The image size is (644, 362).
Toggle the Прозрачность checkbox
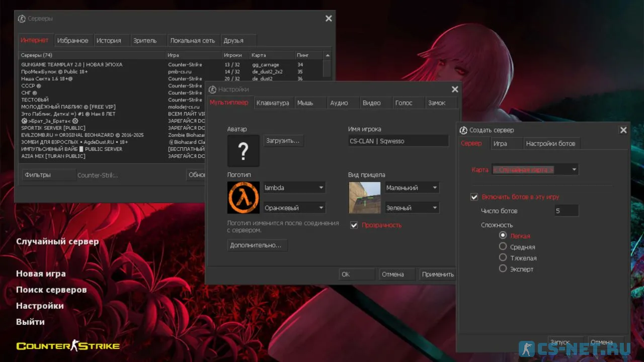point(354,225)
